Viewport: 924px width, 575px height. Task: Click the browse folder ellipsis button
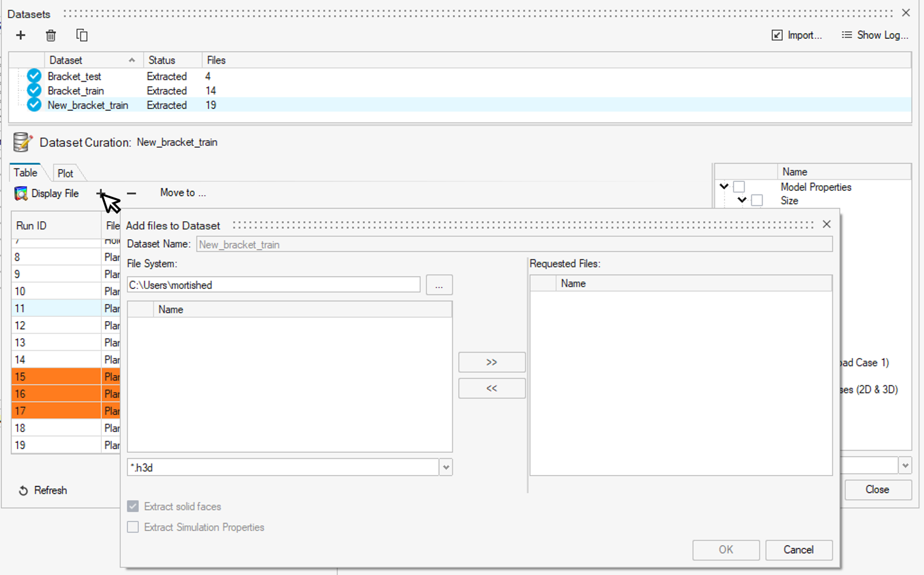click(x=439, y=285)
